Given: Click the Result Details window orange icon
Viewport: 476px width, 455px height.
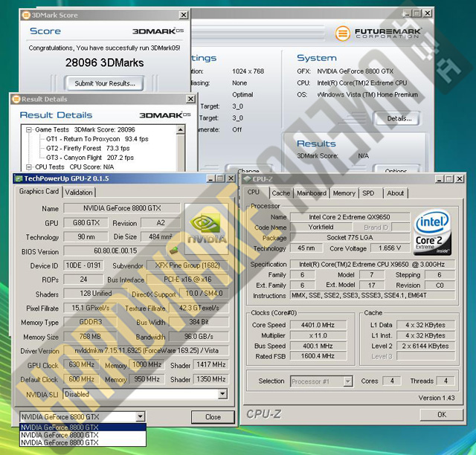Looking at the screenshot, I should 16,100.
